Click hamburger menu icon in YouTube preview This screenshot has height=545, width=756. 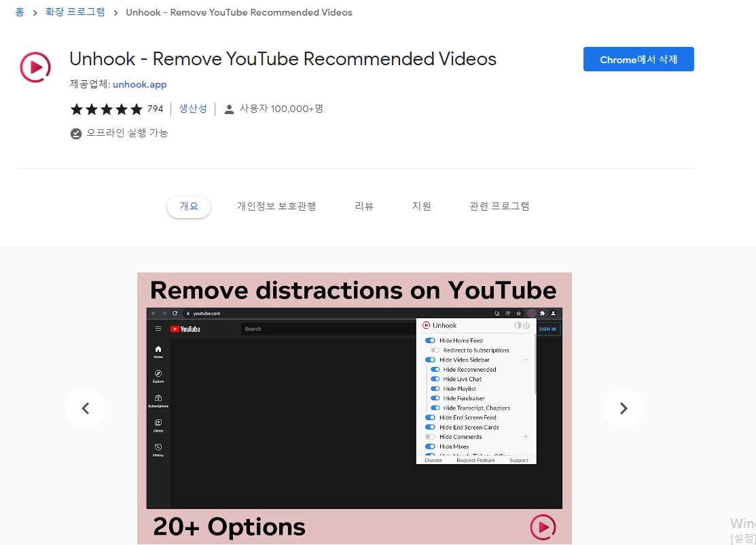tap(158, 329)
